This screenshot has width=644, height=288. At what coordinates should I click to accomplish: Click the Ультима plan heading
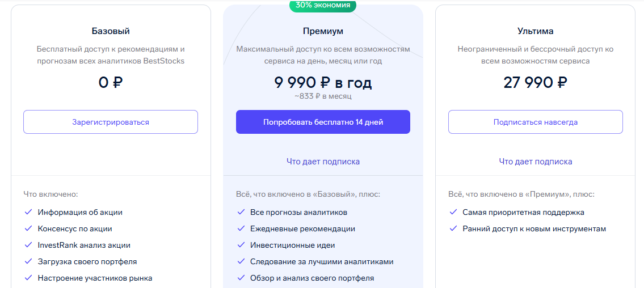pyautogui.click(x=535, y=31)
